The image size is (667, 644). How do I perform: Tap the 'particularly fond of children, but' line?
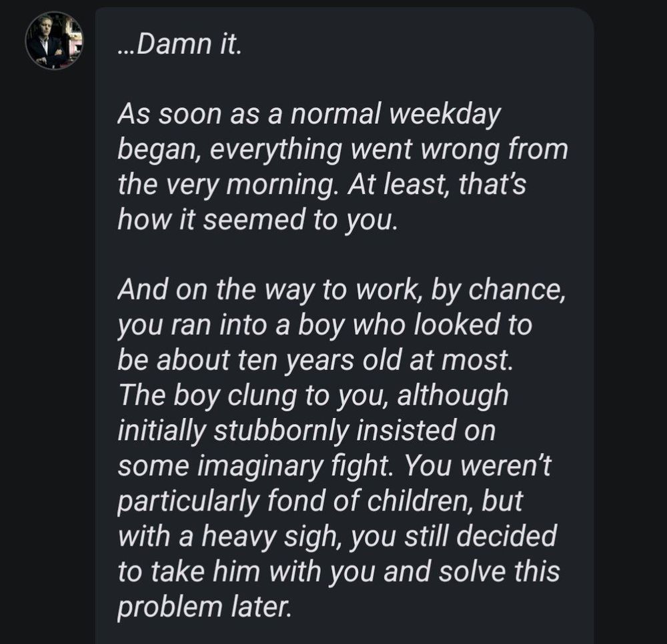pos(320,501)
